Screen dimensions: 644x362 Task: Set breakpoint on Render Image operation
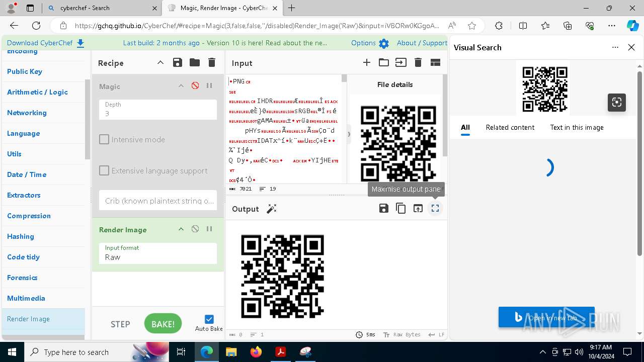point(209,229)
